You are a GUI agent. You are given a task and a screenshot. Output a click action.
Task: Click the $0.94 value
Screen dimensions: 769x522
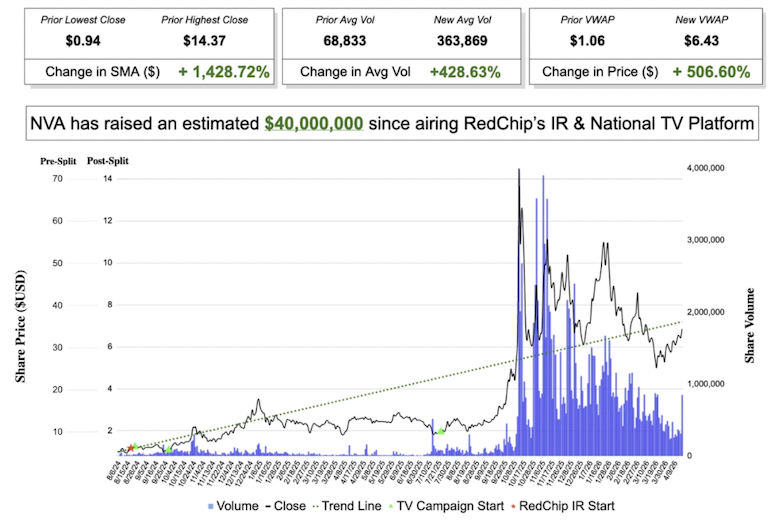point(83,41)
